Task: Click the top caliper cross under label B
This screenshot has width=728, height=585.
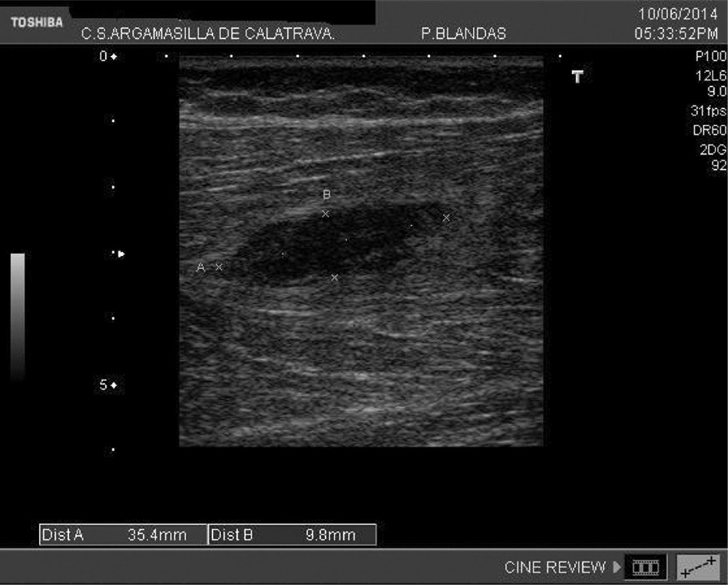Action: [326, 214]
